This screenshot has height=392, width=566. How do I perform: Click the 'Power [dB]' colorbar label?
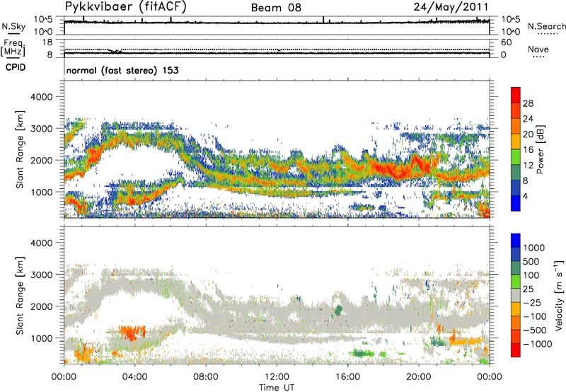pyautogui.click(x=540, y=149)
